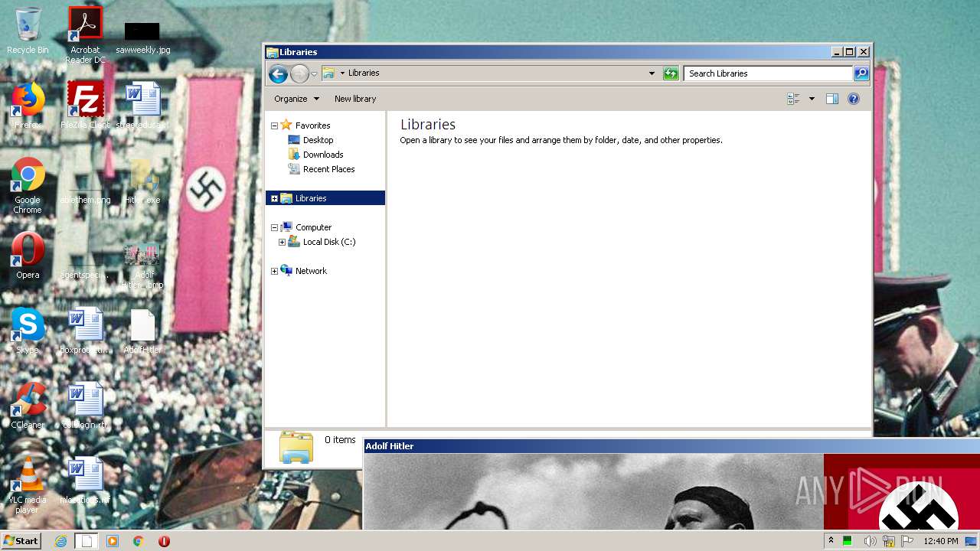Open Internet Explorer from the taskbar
Screen dimensions: 980x551
click(61, 541)
